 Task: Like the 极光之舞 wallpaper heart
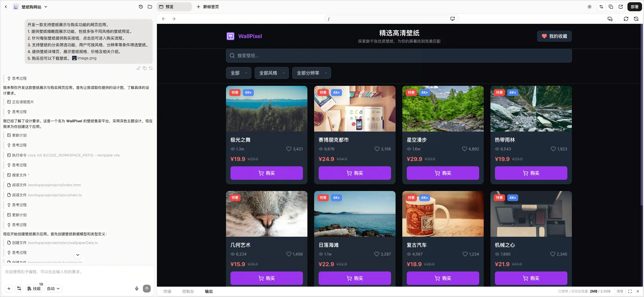(x=289, y=149)
